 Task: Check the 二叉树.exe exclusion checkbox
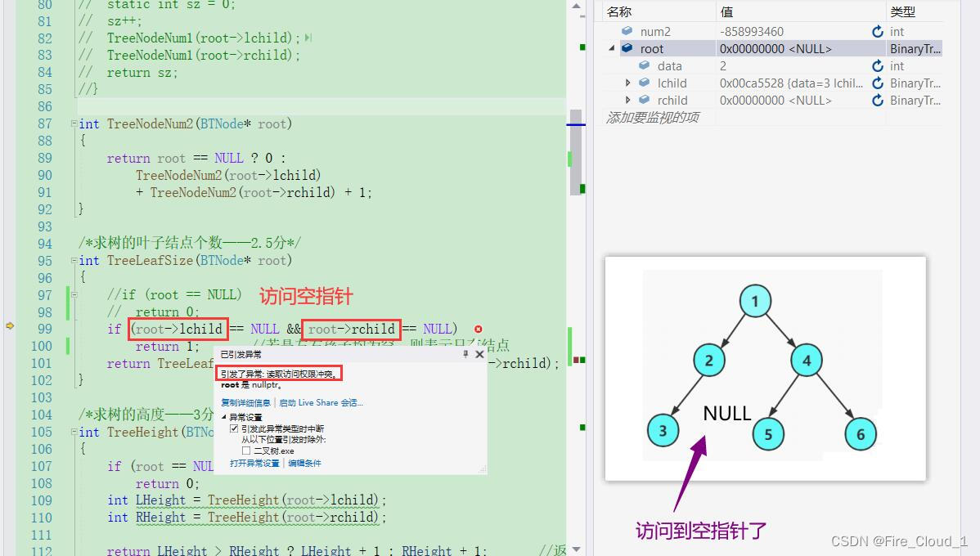pyautogui.click(x=245, y=451)
